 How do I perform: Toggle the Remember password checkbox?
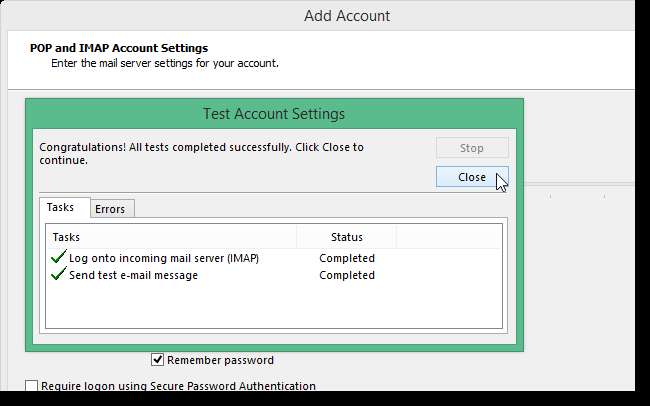coord(158,360)
